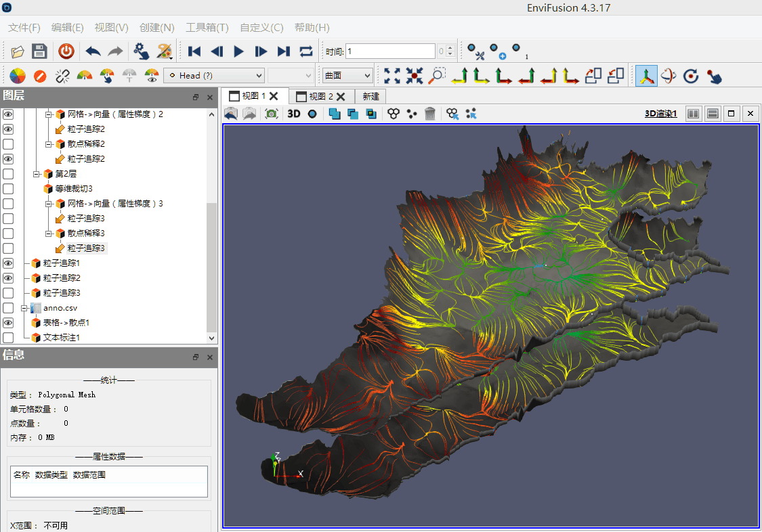762x532 pixels.
Task: Step back one frame
Action: coord(217,51)
